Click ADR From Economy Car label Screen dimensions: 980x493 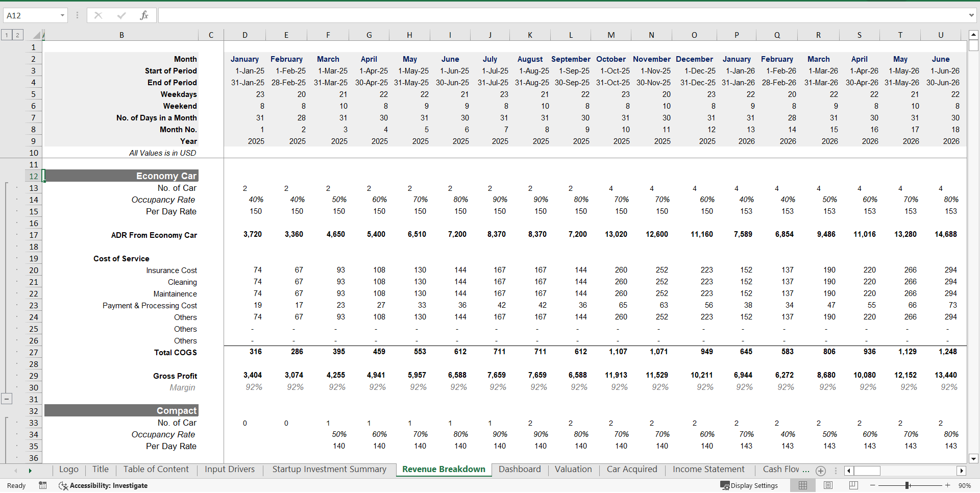(x=154, y=235)
